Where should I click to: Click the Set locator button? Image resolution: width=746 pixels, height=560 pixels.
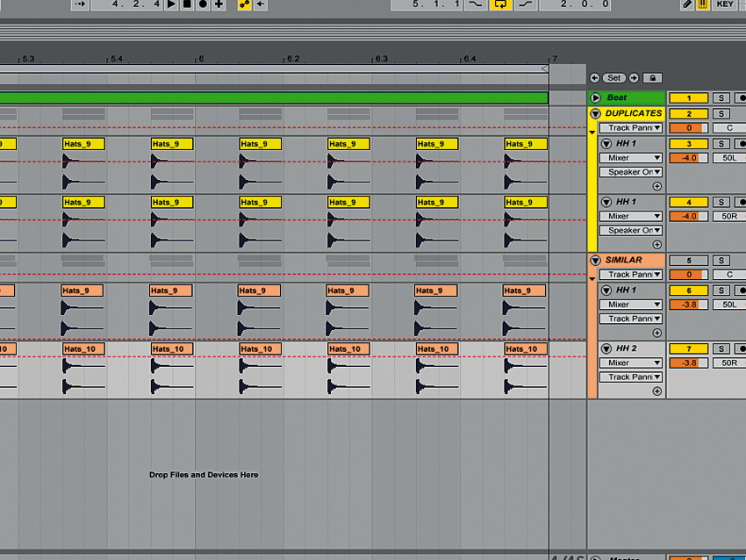pos(614,78)
